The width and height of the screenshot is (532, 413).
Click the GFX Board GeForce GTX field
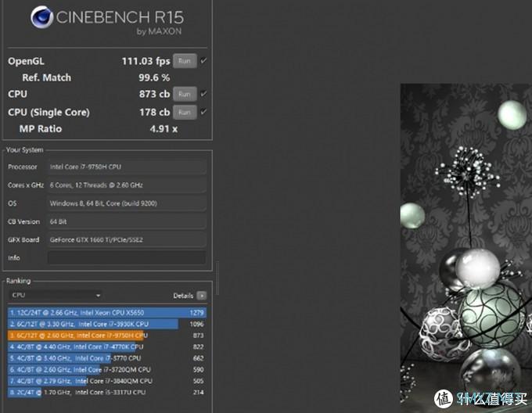127,239
